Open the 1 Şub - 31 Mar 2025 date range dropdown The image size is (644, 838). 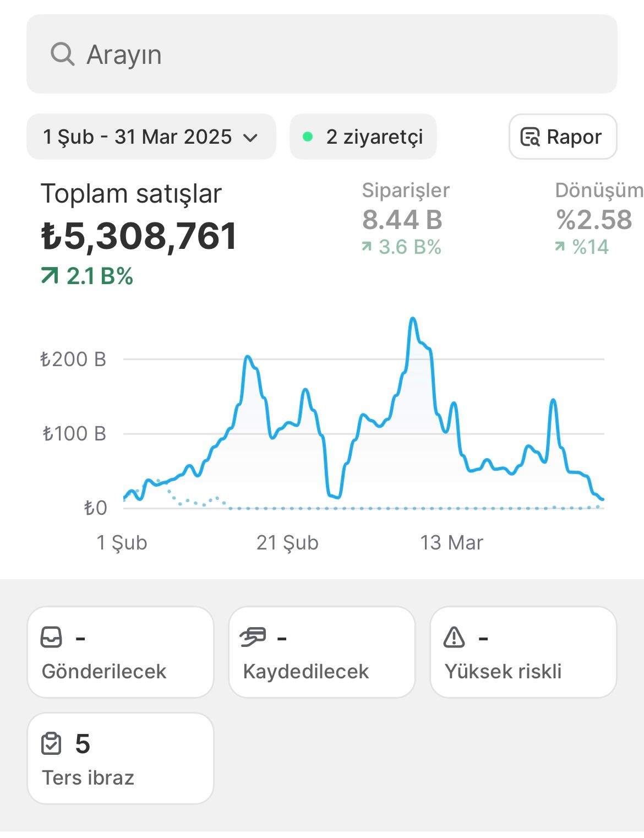point(151,137)
